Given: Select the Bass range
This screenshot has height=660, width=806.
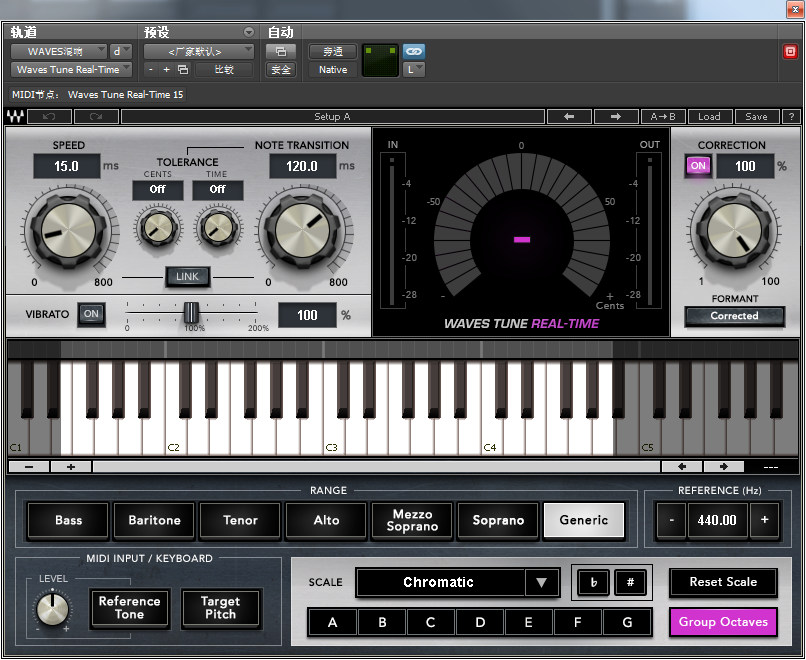Looking at the screenshot, I should tap(68, 520).
